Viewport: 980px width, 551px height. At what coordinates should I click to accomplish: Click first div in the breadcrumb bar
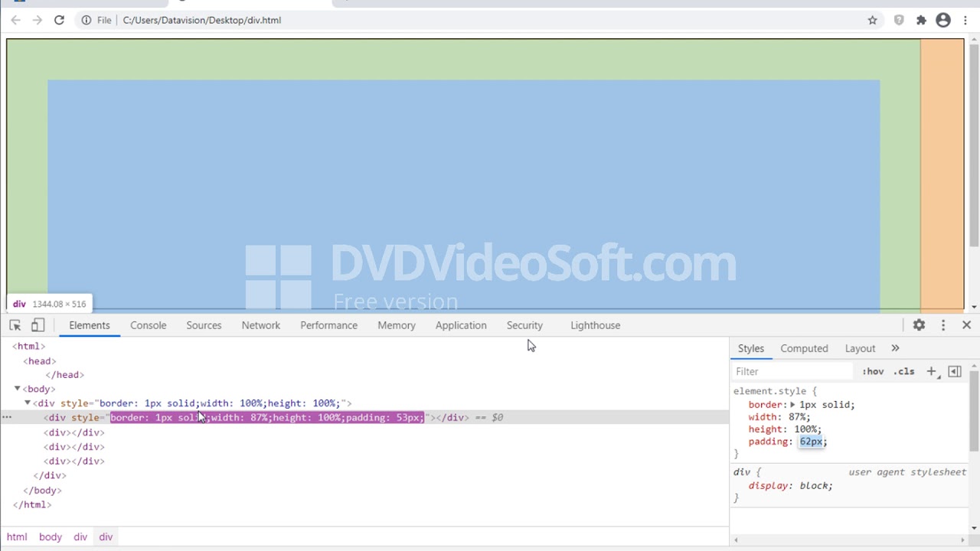point(80,537)
